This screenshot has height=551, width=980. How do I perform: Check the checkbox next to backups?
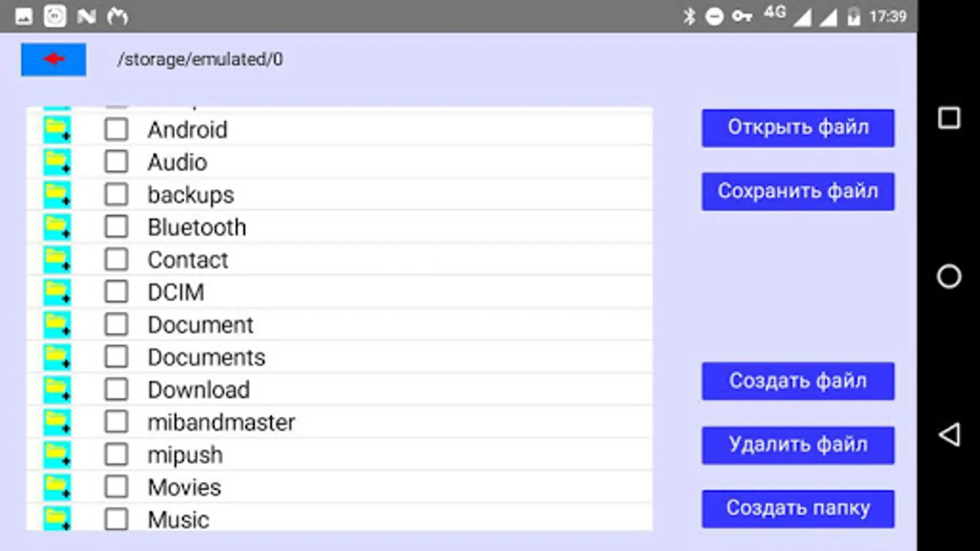coord(115,194)
